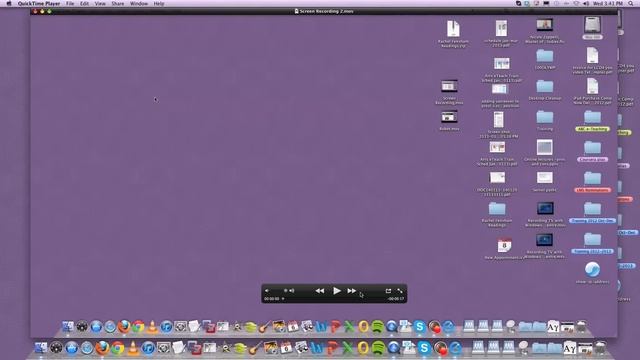640x360 pixels.
Task: Open iTunes from the bottom Dock
Action: [148, 348]
